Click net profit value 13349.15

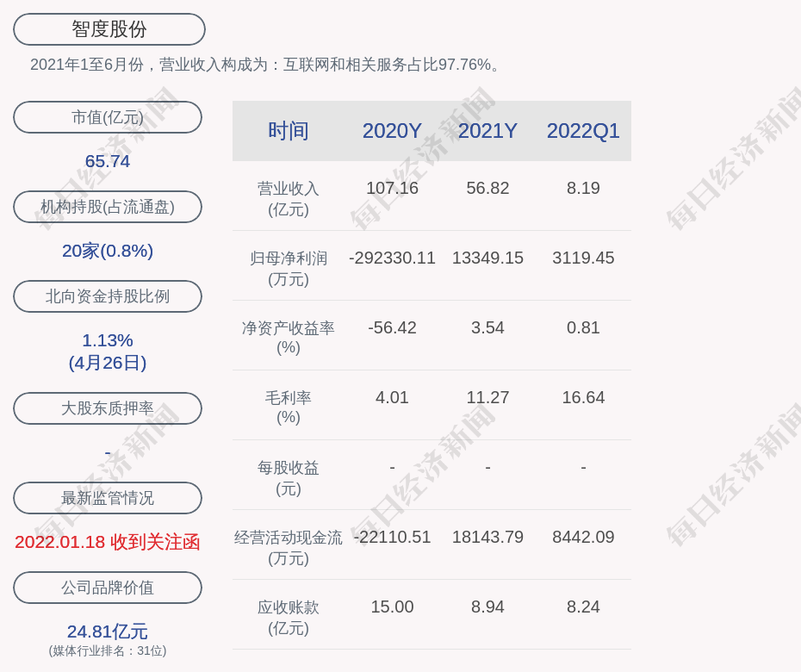487,258
